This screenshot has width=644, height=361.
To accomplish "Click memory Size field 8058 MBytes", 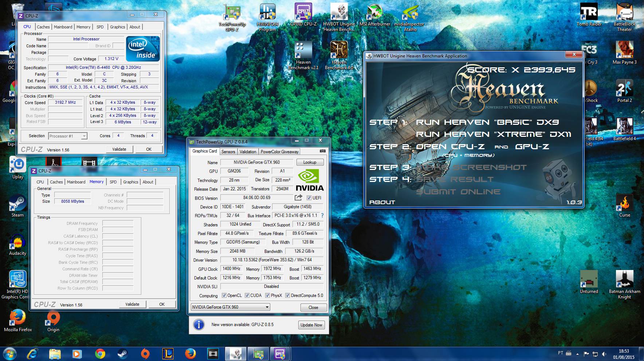I will tap(72, 201).
